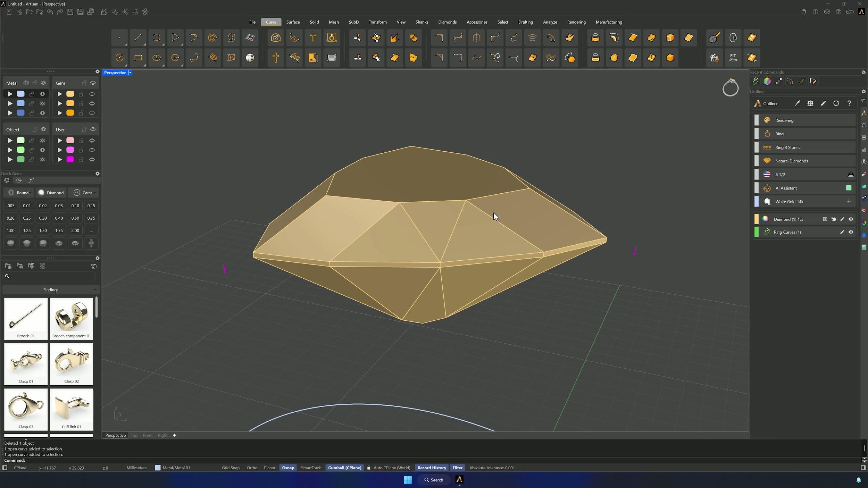Expand the first Metal layer row arrow
The height and width of the screenshot is (488, 868).
[x=10, y=94]
